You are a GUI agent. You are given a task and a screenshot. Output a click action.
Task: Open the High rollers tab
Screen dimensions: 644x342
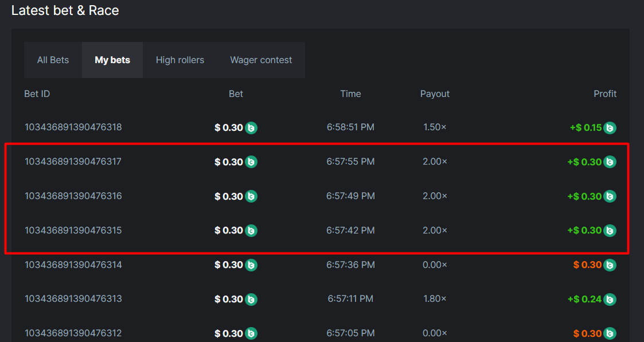pos(180,60)
